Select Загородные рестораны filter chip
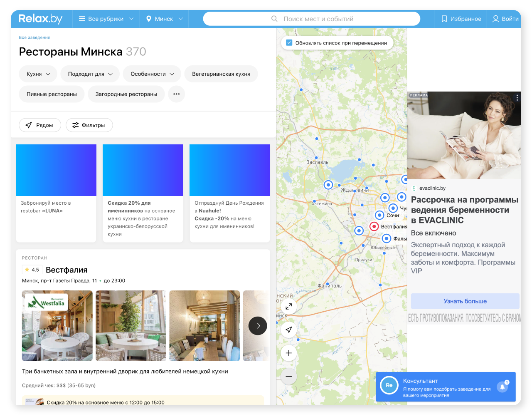 tap(126, 94)
